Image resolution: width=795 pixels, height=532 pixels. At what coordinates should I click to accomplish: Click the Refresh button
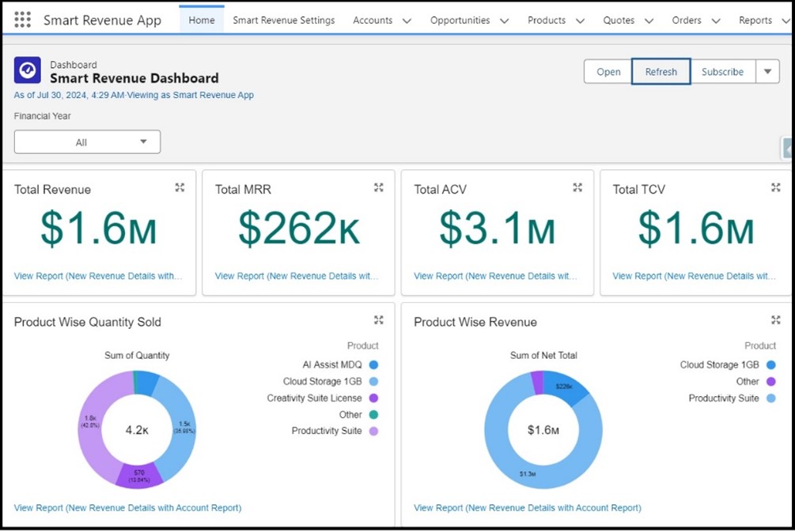661,71
